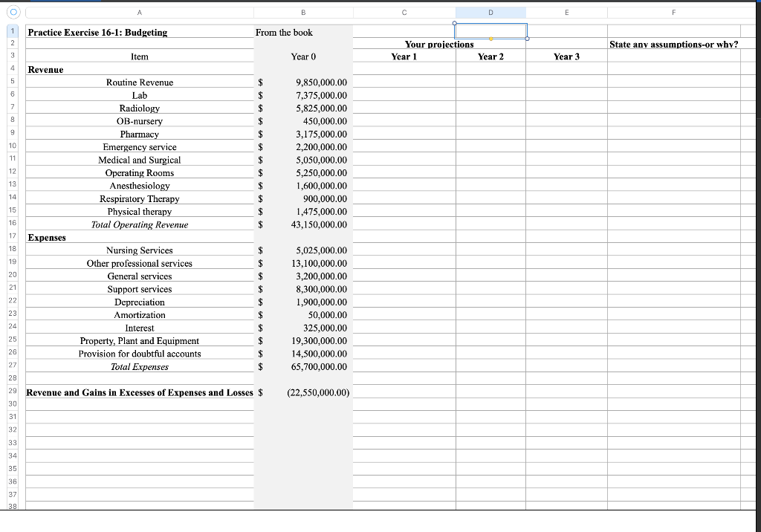Click the total revenue amount 43,150,000.00

(x=319, y=224)
